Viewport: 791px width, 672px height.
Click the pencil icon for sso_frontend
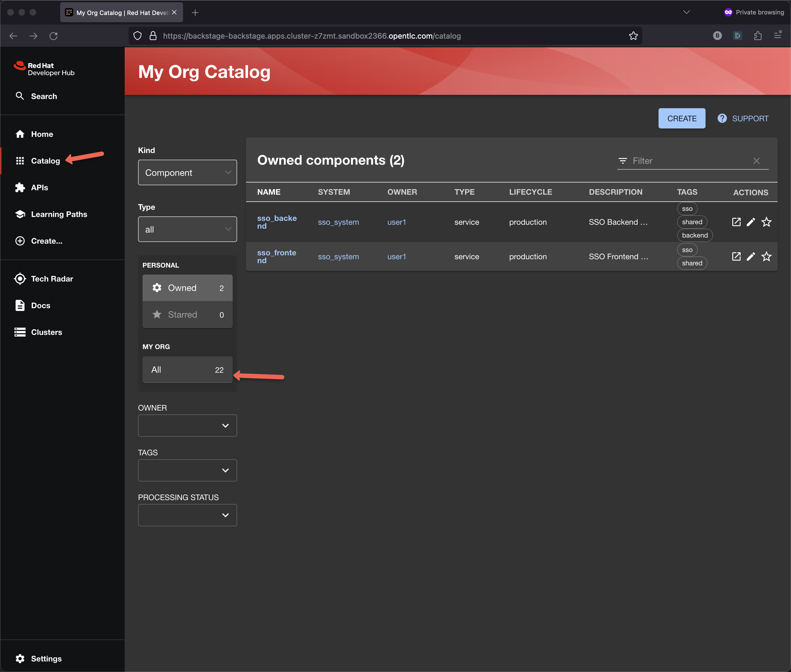tap(751, 257)
